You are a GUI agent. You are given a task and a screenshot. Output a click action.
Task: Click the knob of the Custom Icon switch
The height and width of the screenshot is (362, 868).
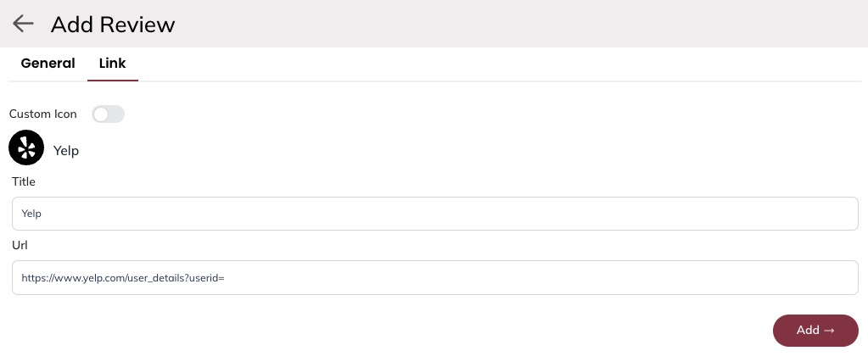tap(102, 114)
